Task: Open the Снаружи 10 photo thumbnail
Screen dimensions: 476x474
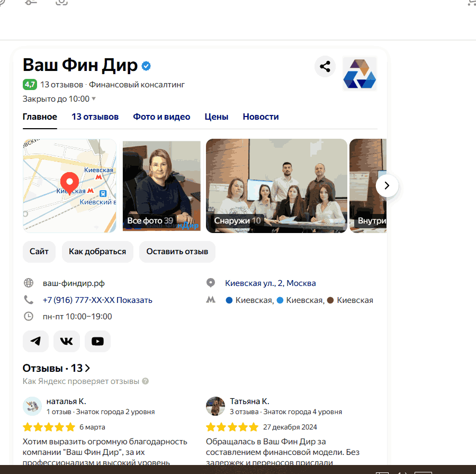Action: [276, 186]
